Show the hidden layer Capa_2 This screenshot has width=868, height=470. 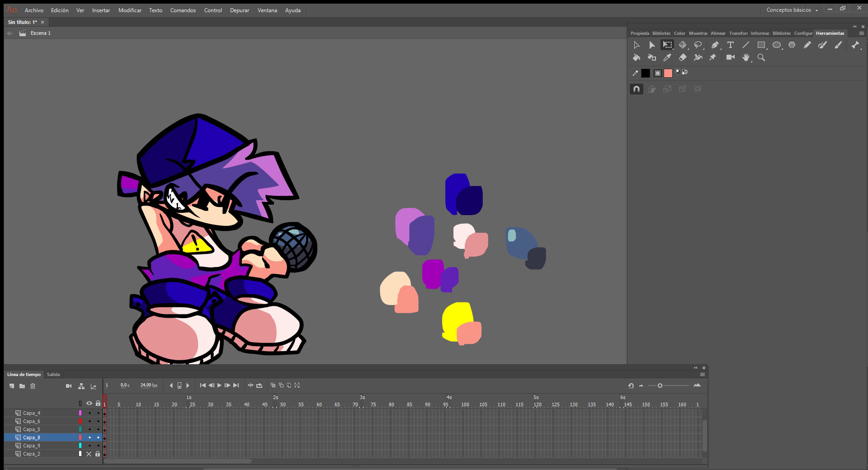(x=89, y=454)
